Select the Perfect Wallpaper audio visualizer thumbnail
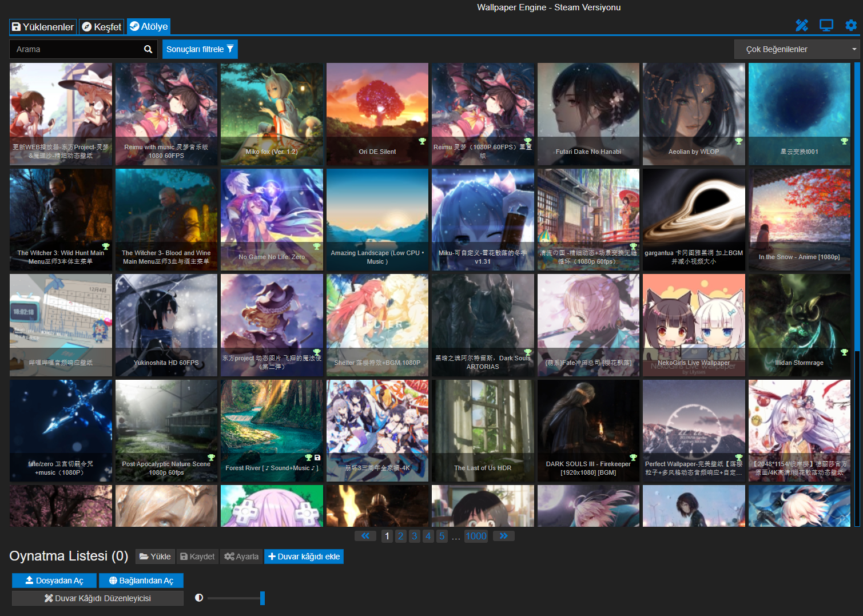 click(694, 431)
